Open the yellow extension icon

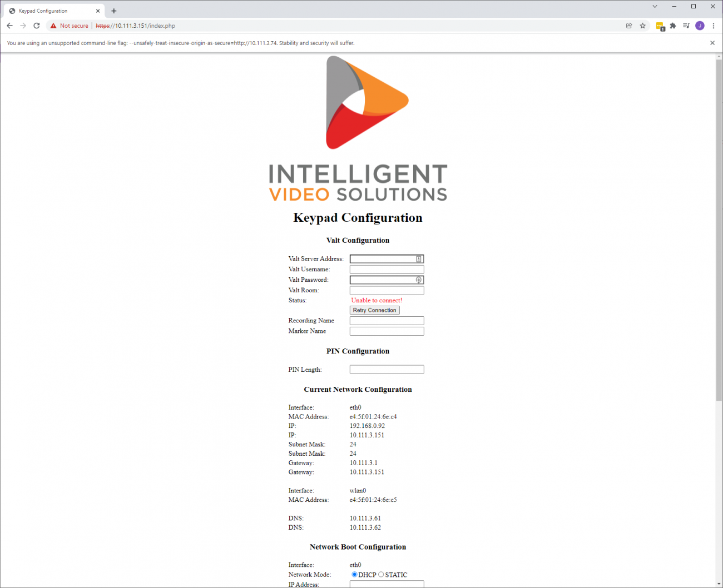click(660, 26)
